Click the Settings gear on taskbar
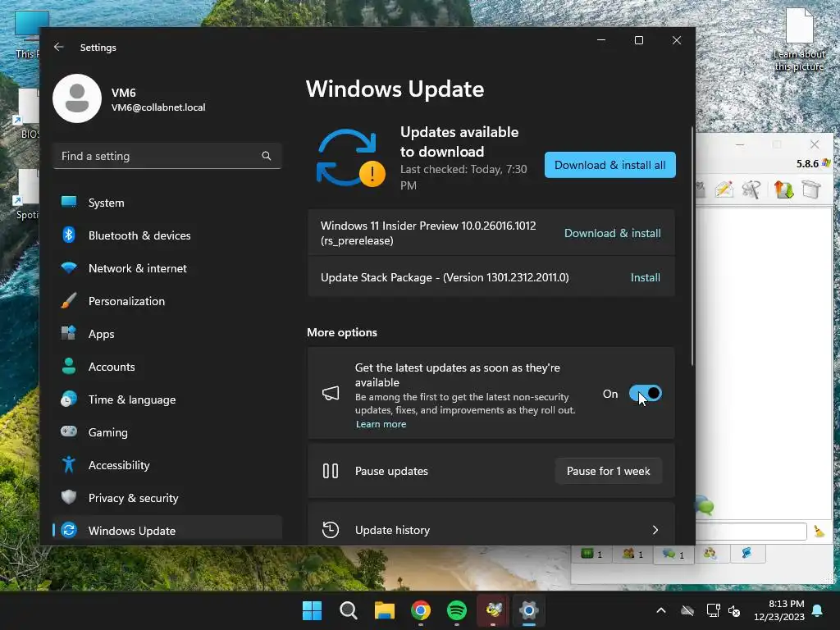 (x=529, y=610)
